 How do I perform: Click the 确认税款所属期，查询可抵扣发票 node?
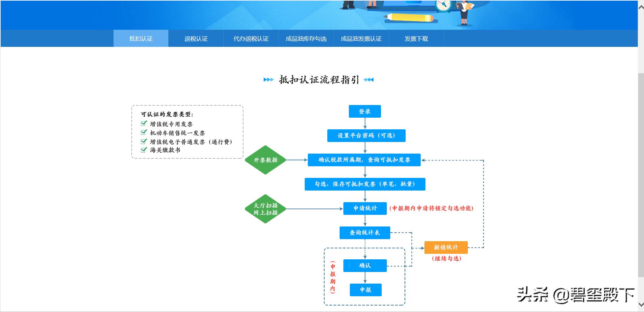(x=365, y=160)
